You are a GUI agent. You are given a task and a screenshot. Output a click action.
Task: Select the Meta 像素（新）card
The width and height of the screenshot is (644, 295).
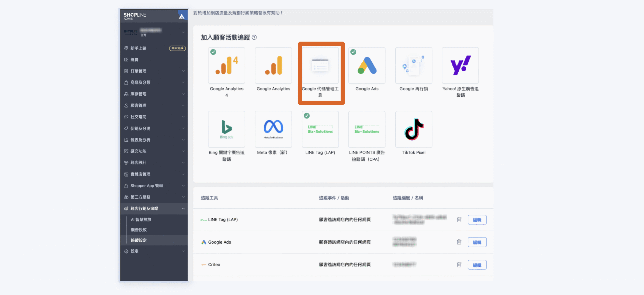(273, 129)
